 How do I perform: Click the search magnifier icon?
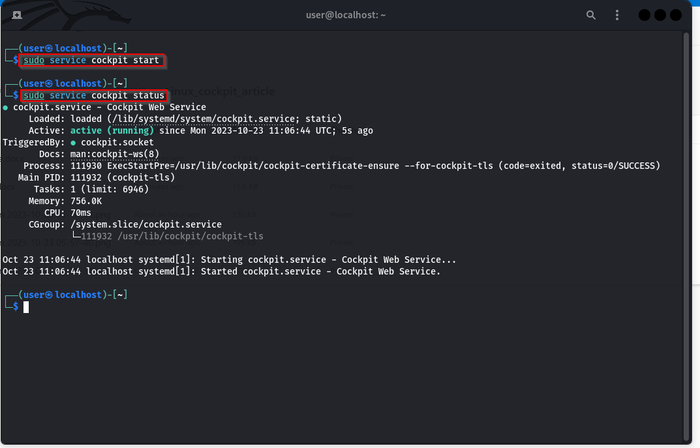click(591, 16)
